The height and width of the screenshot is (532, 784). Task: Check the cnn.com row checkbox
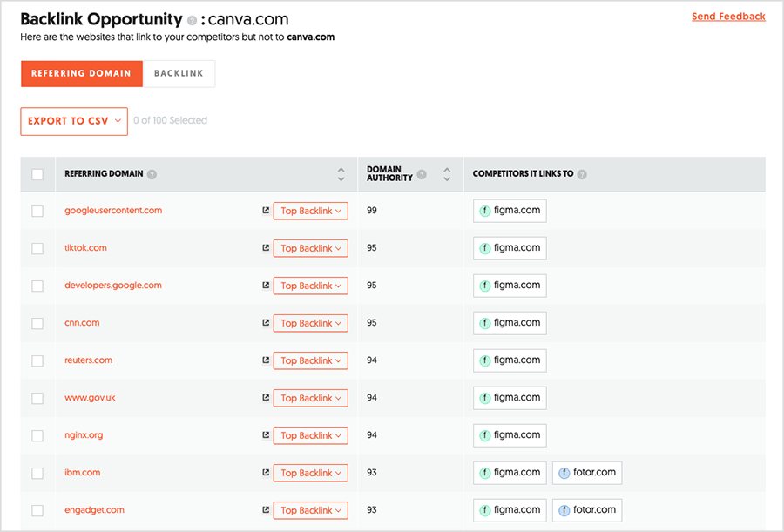[x=37, y=324]
